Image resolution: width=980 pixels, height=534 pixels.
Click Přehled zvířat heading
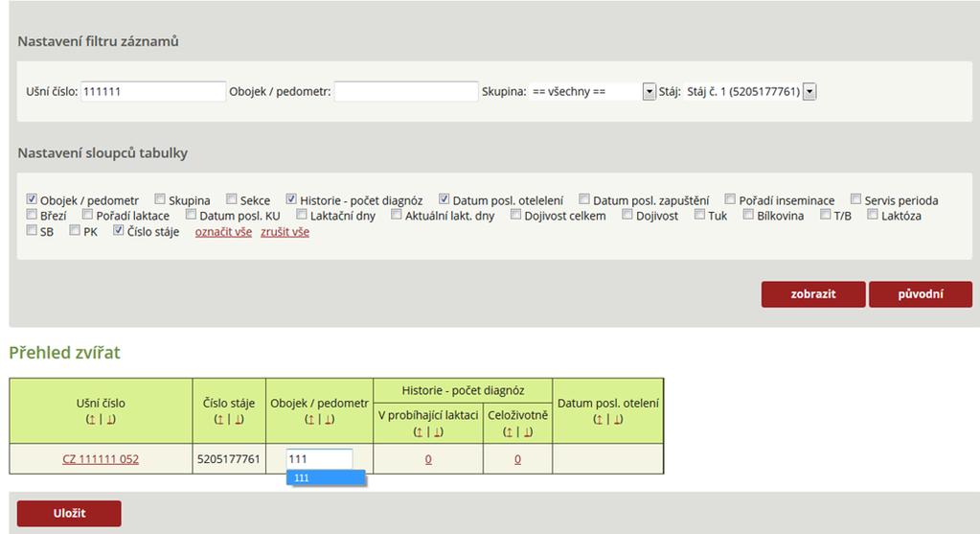click(x=64, y=353)
